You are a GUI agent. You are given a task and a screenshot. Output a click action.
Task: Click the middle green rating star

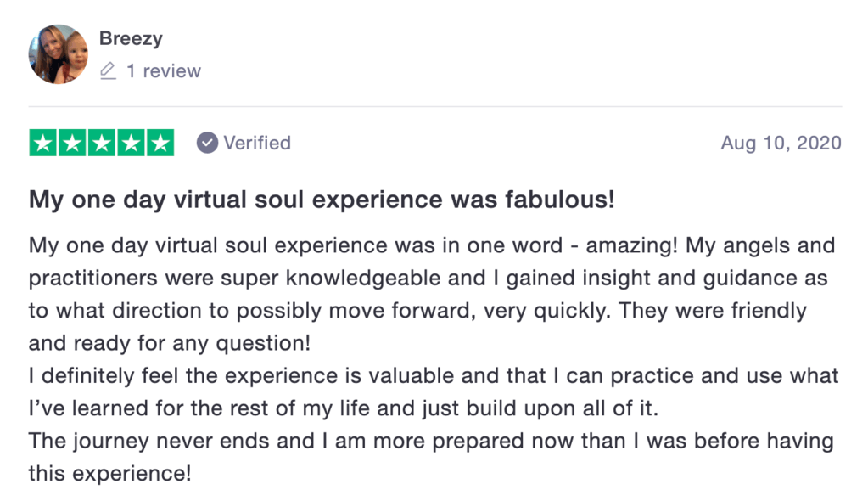(x=102, y=143)
